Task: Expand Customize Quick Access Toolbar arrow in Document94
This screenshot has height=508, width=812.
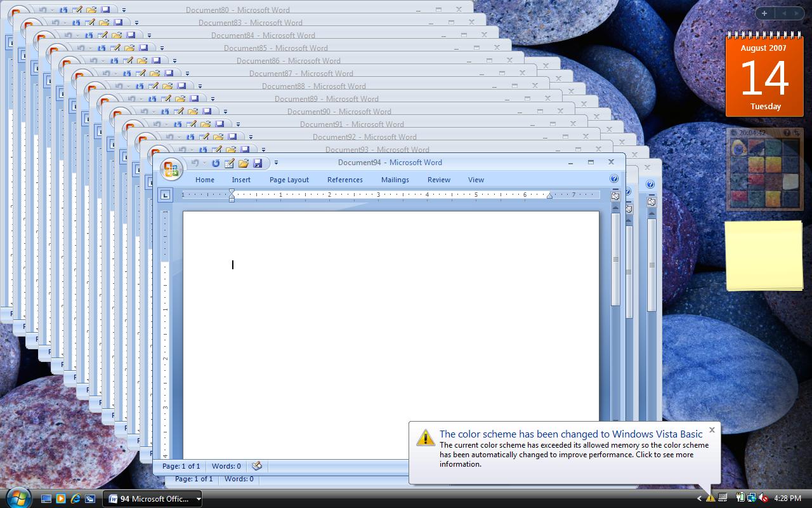Action: tap(276, 163)
